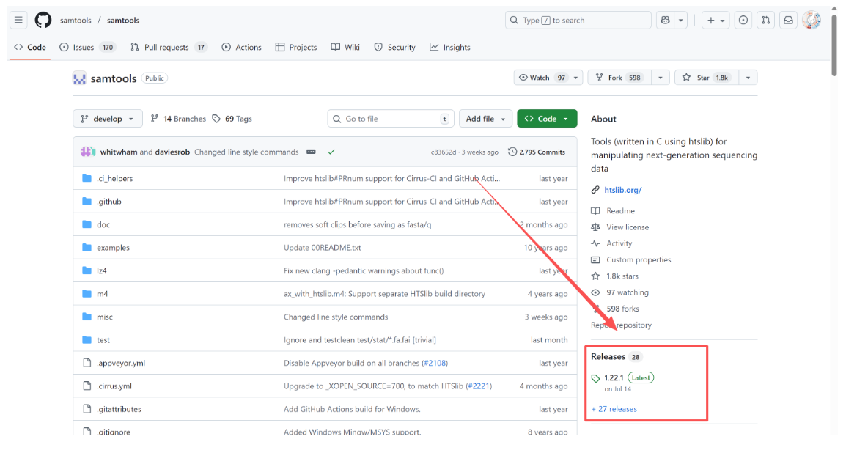
Task: Open the misc folder
Action: [105, 317]
